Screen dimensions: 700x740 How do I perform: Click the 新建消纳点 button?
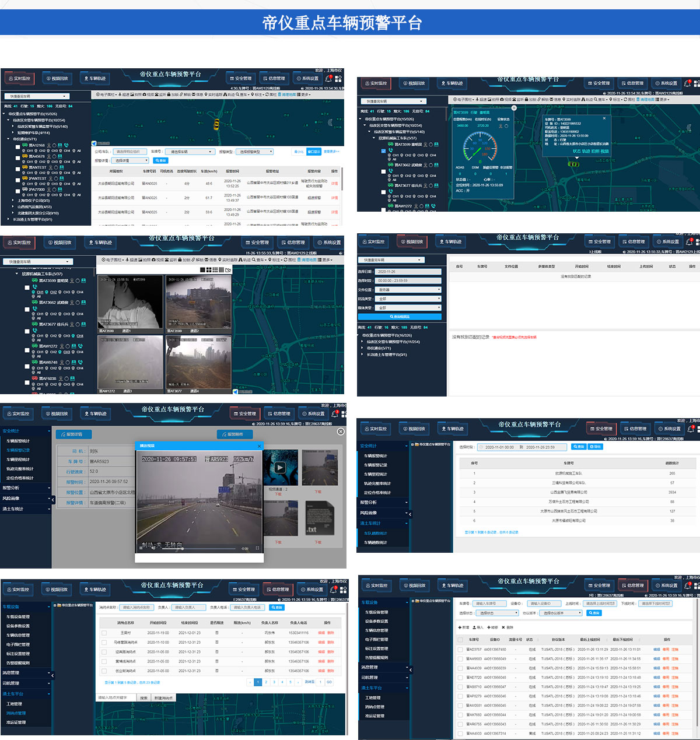click(163, 697)
